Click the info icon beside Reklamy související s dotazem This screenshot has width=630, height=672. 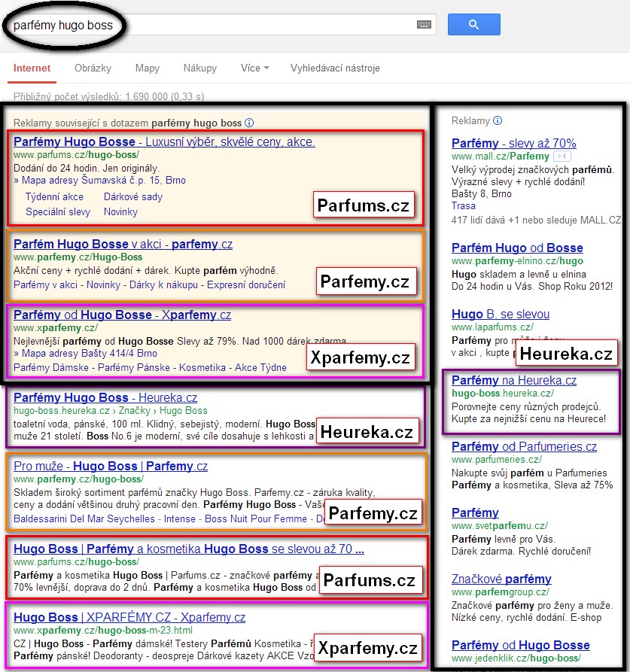[x=249, y=123]
